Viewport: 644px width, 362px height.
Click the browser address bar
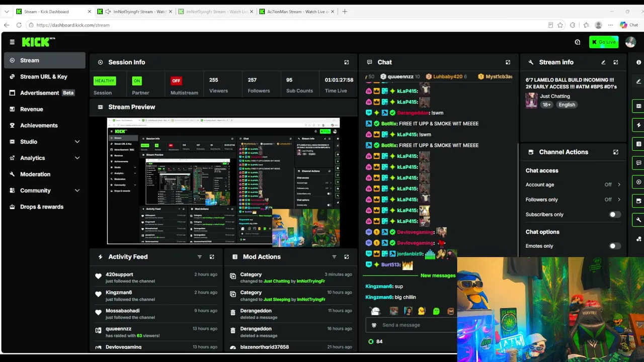click(x=287, y=25)
